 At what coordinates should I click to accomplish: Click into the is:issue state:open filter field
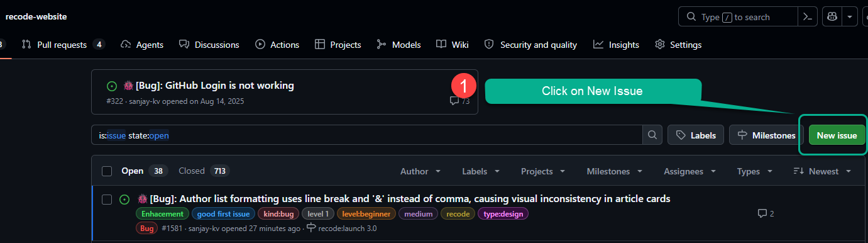click(367, 135)
